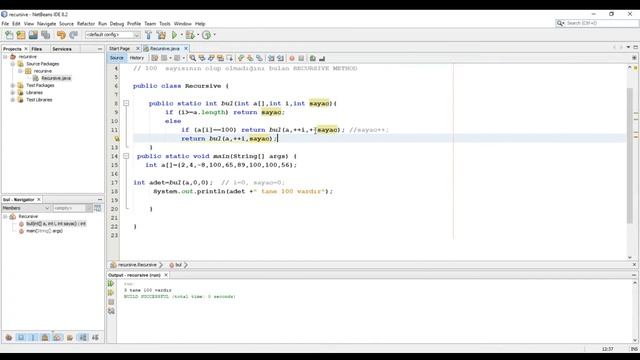This screenshot has height=360, width=640.
Task: Switch to the Start Page tab
Action: [120, 49]
